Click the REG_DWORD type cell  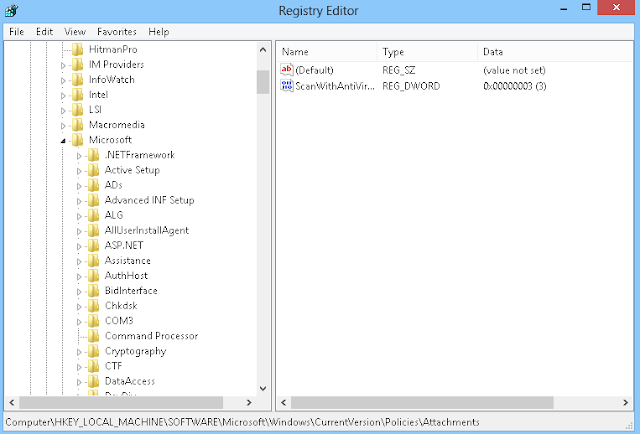click(411, 86)
